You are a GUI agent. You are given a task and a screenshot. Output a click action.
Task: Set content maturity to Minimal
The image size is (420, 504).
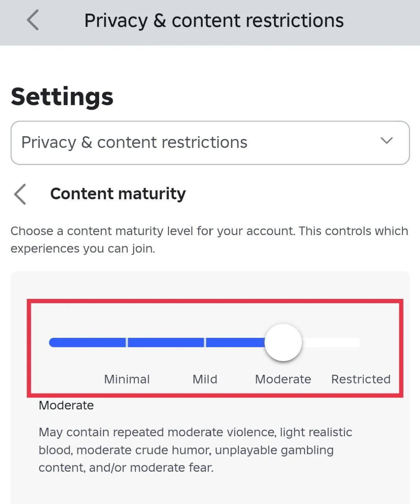[x=127, y=379]
